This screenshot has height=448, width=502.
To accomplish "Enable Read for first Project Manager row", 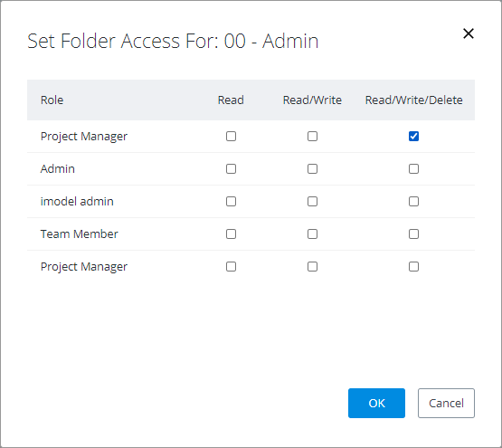I will [x=231, y=136].
